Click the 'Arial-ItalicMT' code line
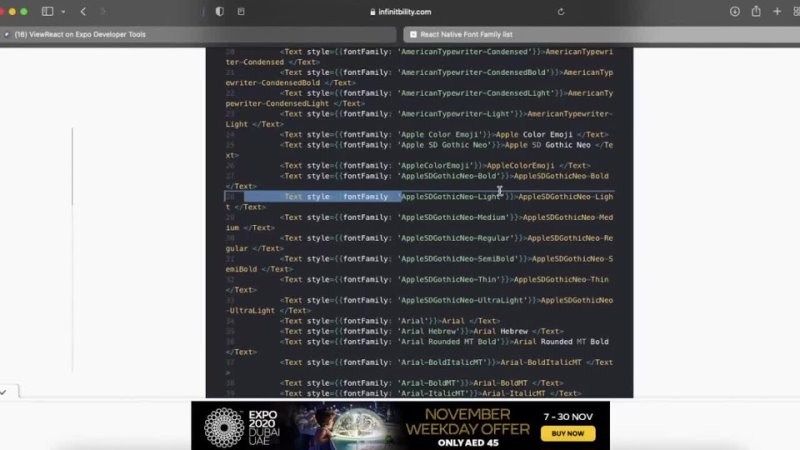Screen dimensions: 800x450 click(x=431, y=393)
